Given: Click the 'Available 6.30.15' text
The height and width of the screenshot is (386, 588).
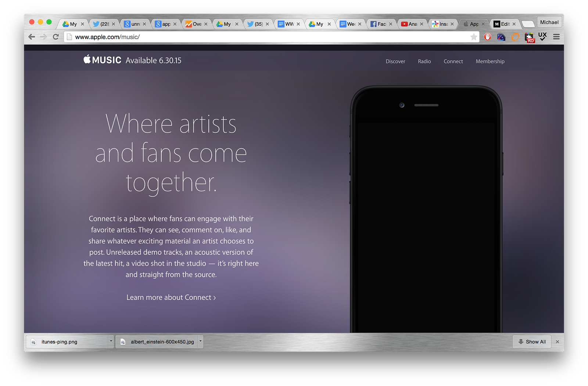Looking at the screenshot, I should 154,60.
